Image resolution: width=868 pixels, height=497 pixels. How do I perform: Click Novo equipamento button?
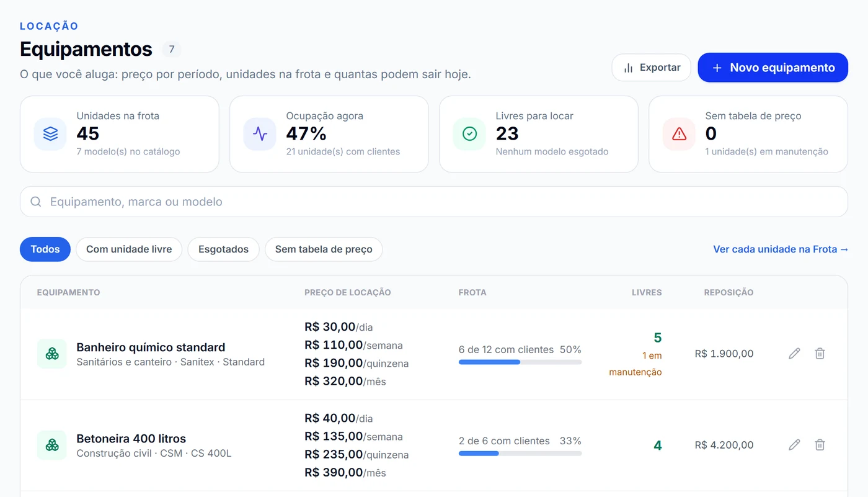(773, 68)
